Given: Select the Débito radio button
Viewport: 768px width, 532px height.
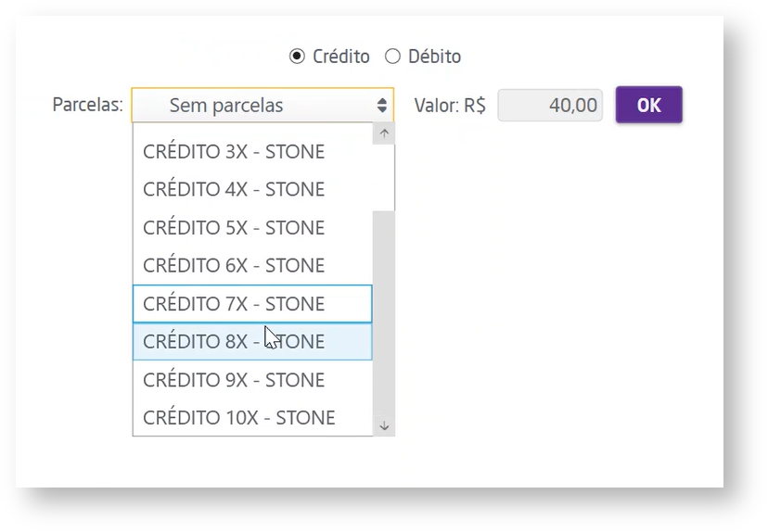Looking at the screenshot, I should tap(392, 57).
